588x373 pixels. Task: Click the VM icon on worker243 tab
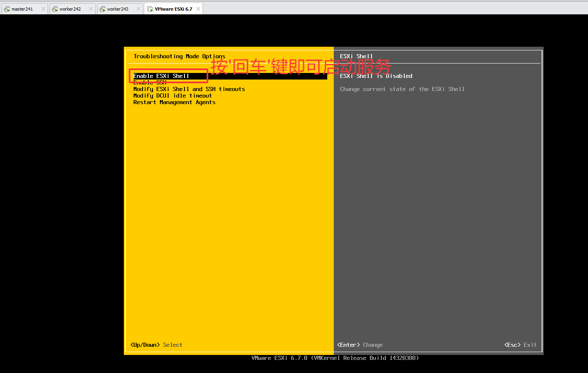[x=103, y=9]
